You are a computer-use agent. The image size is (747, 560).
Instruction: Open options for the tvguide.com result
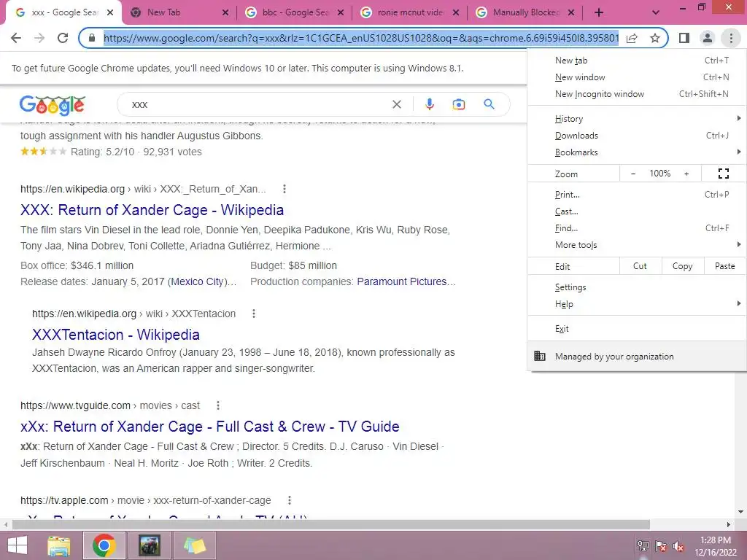pyautogui.click(x=218, y=405)
